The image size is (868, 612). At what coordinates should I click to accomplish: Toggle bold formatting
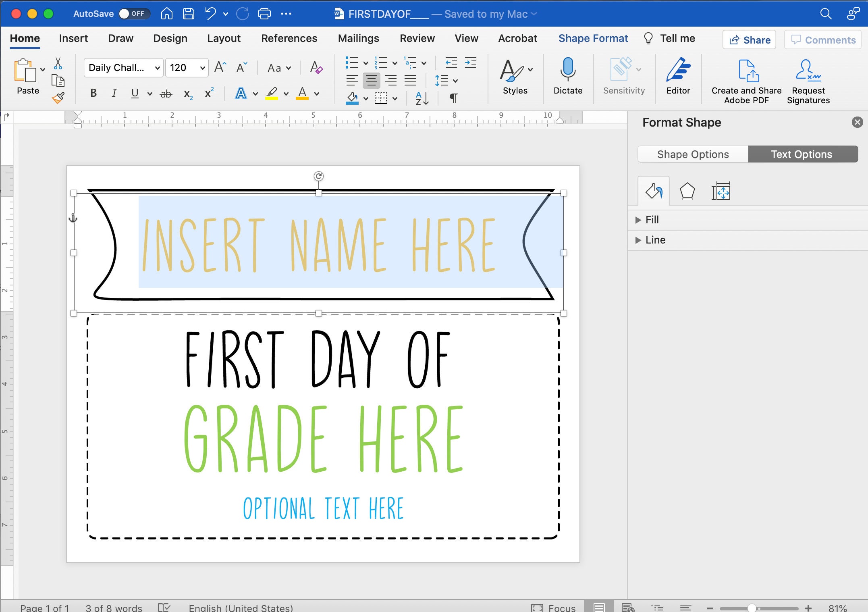[x=93, y=93]
